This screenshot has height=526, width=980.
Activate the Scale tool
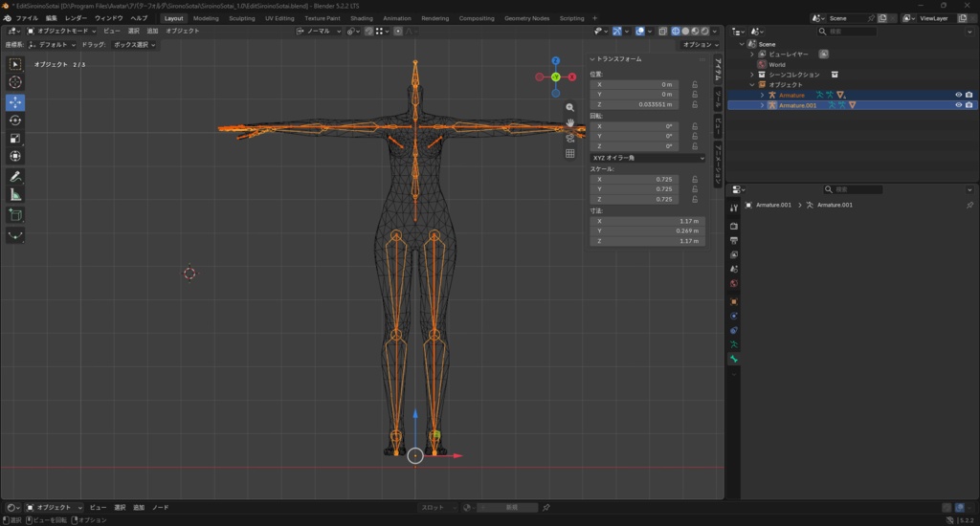(15, 138)
